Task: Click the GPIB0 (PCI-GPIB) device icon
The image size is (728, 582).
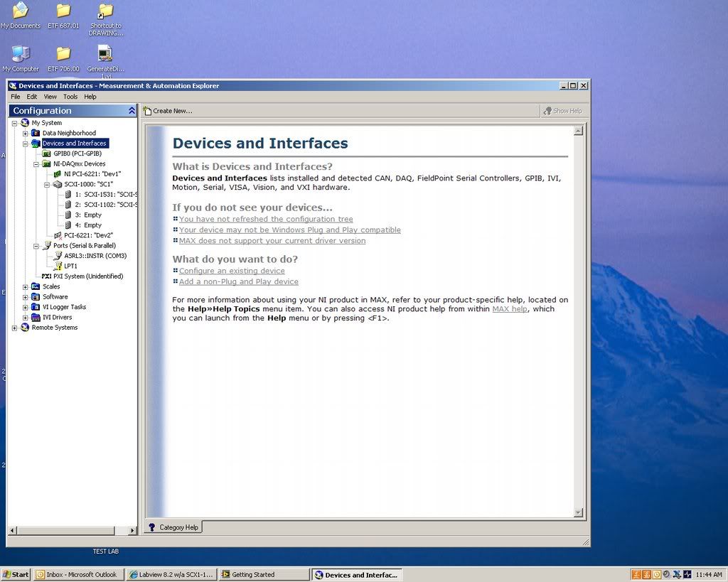Action: (47, 153)
